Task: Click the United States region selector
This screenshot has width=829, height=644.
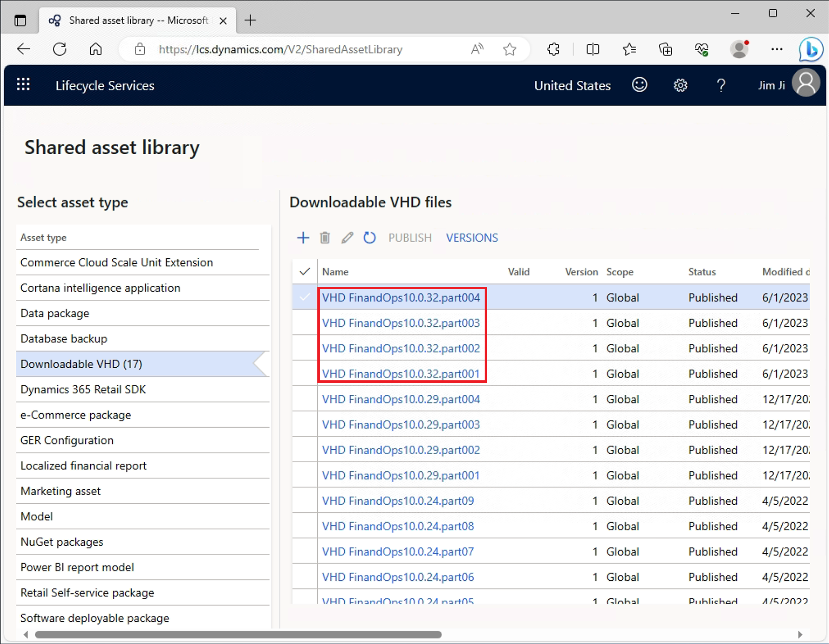Action: (572, 85)
